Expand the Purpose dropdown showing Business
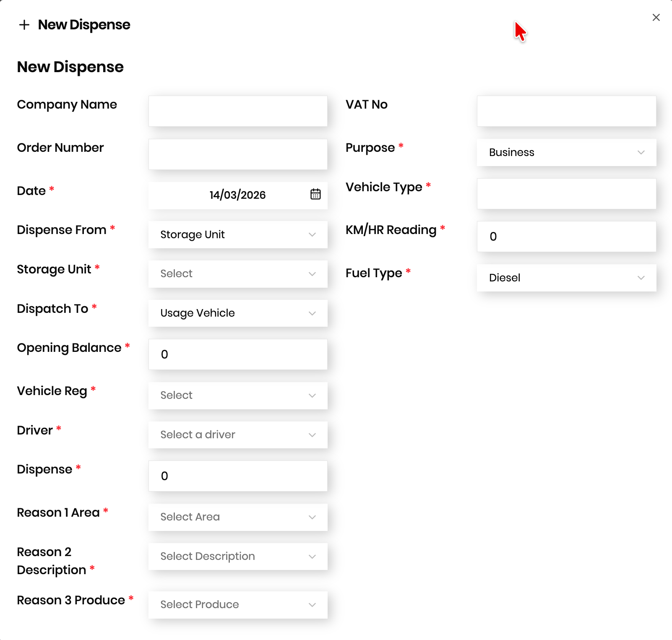This screenshot has width=672, height=640. (566, 152)
